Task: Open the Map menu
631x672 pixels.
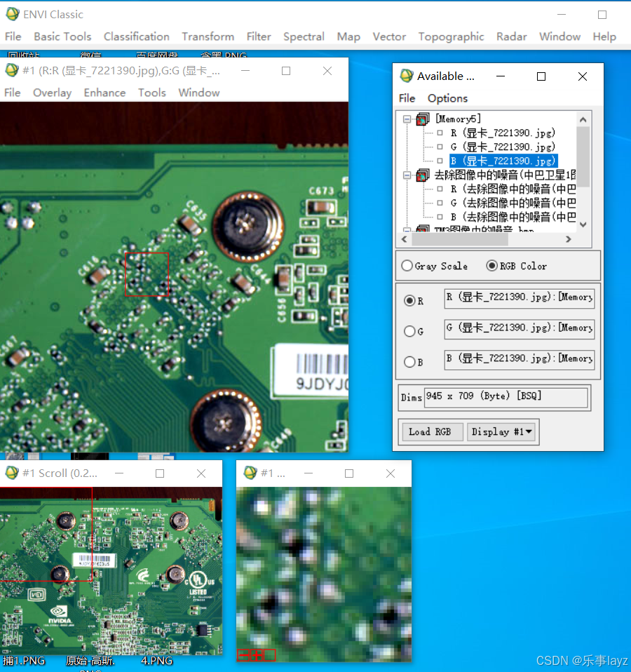Action: tap(348, 37)
